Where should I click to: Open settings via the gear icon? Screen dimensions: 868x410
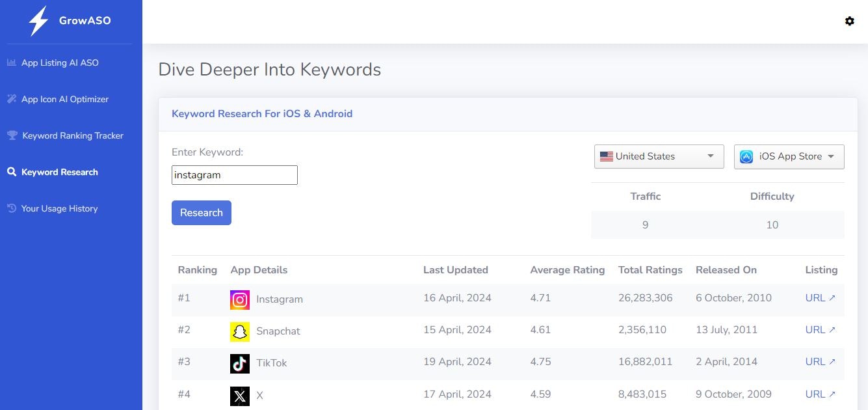[849, 21]
